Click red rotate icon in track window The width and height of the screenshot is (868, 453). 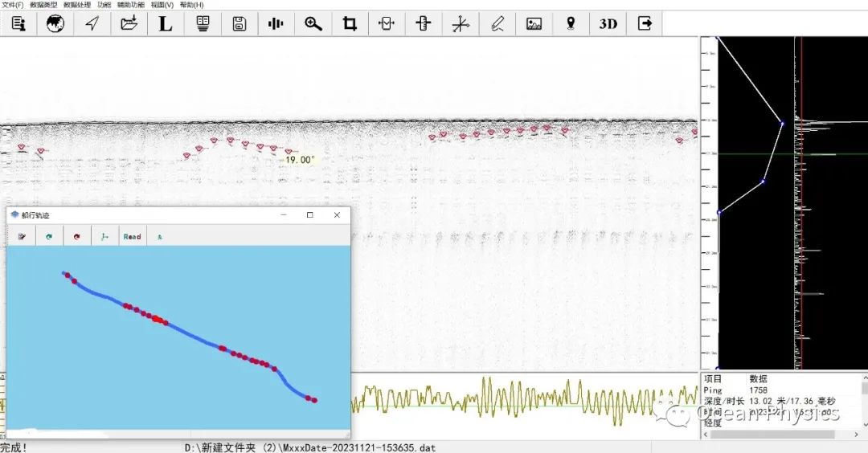[77, 237]
